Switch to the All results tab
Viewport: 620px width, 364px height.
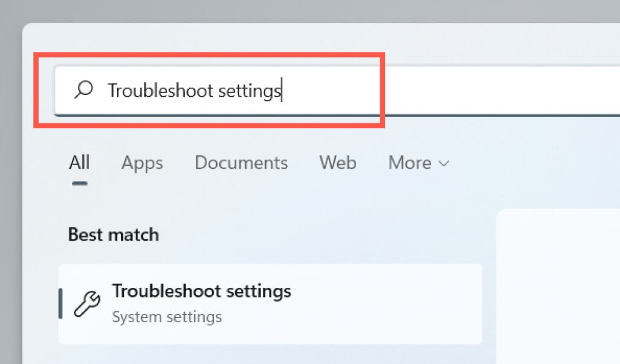[79, 163]
